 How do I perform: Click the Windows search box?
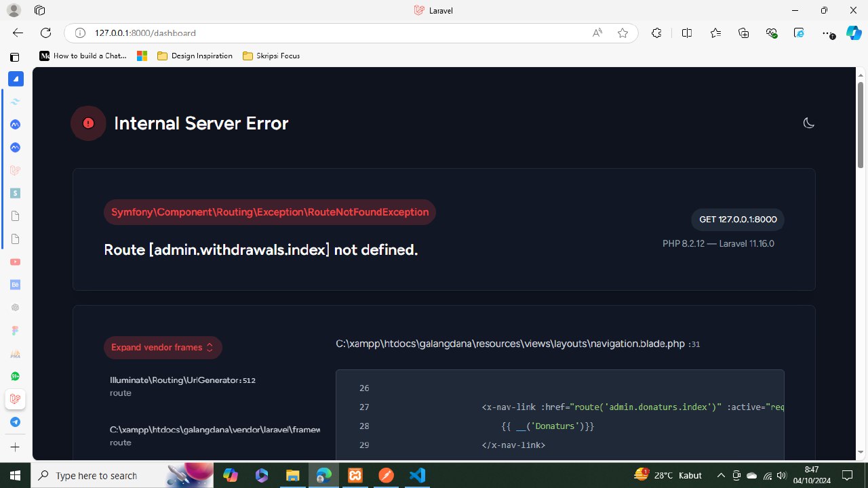point(122,475)
